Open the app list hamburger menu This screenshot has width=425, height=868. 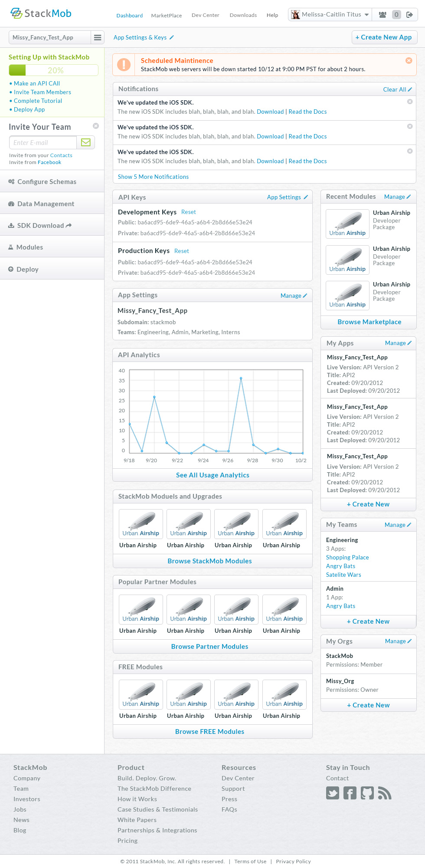tap(98, 37)
